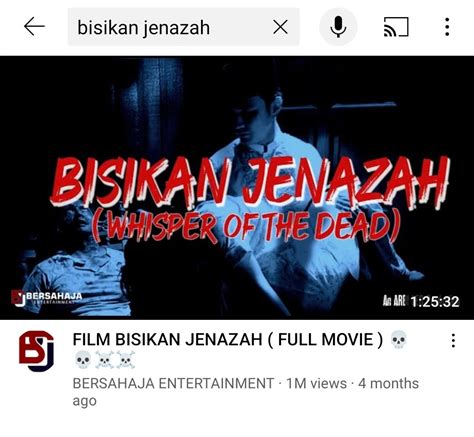Open the top-right three-dot menu

[x=447, y=27]
